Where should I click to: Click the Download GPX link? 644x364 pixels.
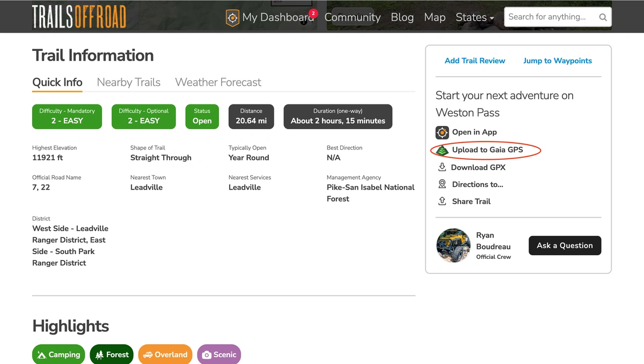[478, 167]
